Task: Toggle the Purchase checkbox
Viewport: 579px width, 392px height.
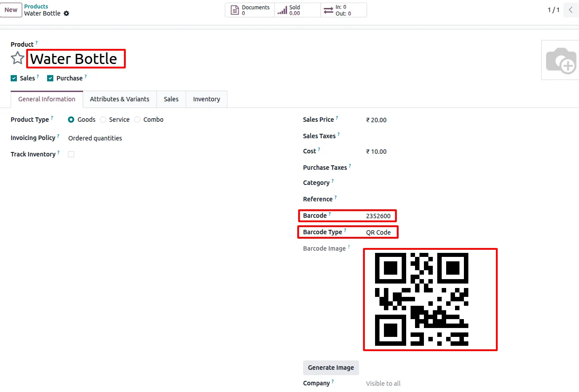Action: (x=50, y=78)
